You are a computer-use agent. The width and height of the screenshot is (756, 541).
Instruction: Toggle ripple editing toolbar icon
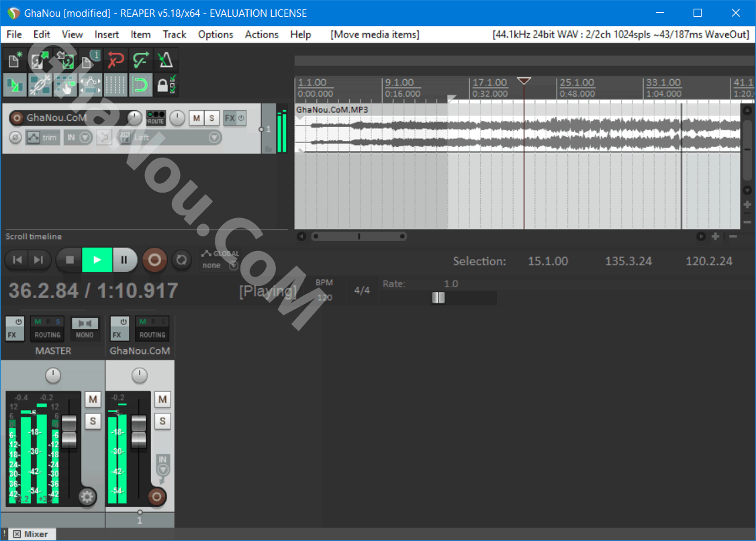point(65,85)
